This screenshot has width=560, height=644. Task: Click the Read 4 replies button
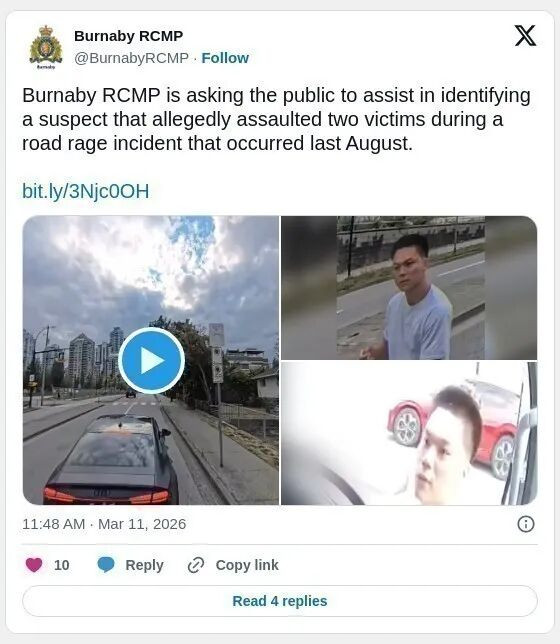pyautogui.click(x=280, y=601)
